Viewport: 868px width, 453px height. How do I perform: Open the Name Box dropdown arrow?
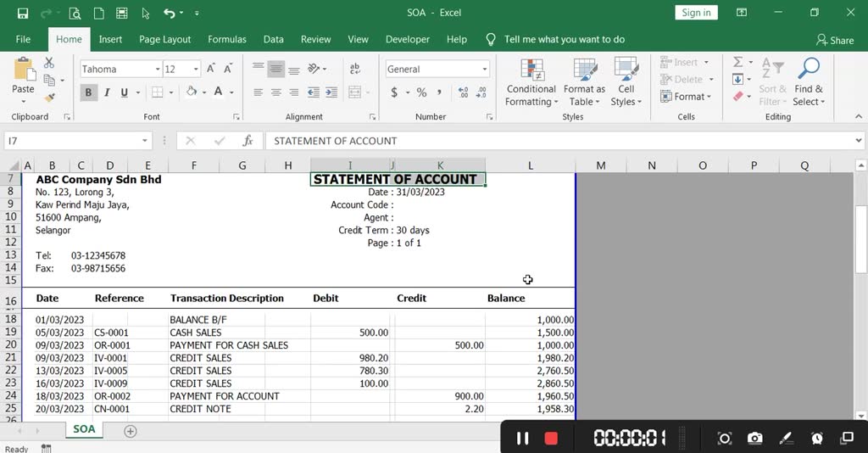point(144,141)
